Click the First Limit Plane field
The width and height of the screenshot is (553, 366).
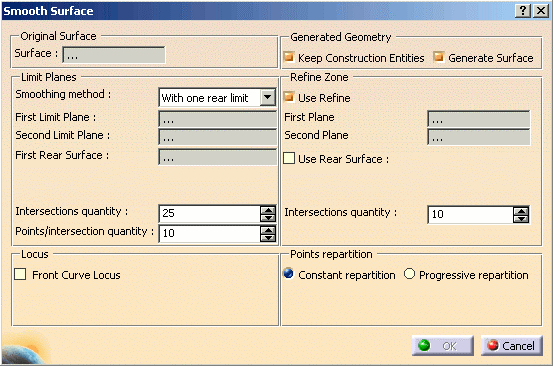[x=218, y=119]
